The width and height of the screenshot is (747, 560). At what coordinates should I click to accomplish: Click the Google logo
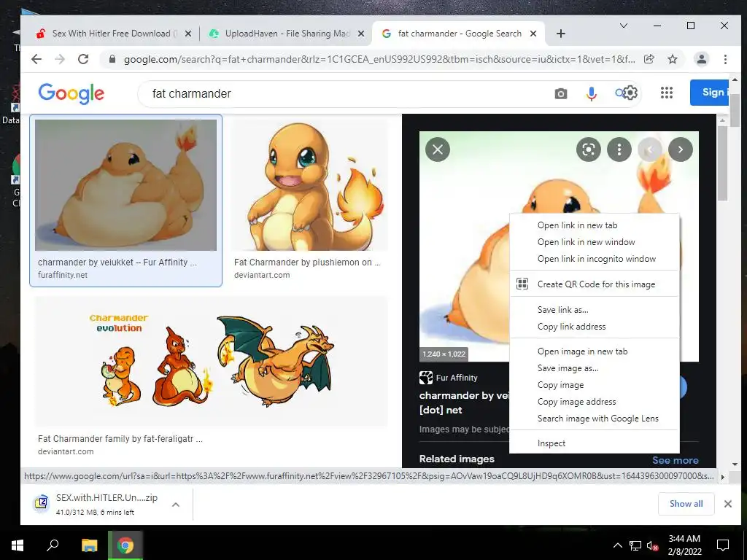[71, 94]
